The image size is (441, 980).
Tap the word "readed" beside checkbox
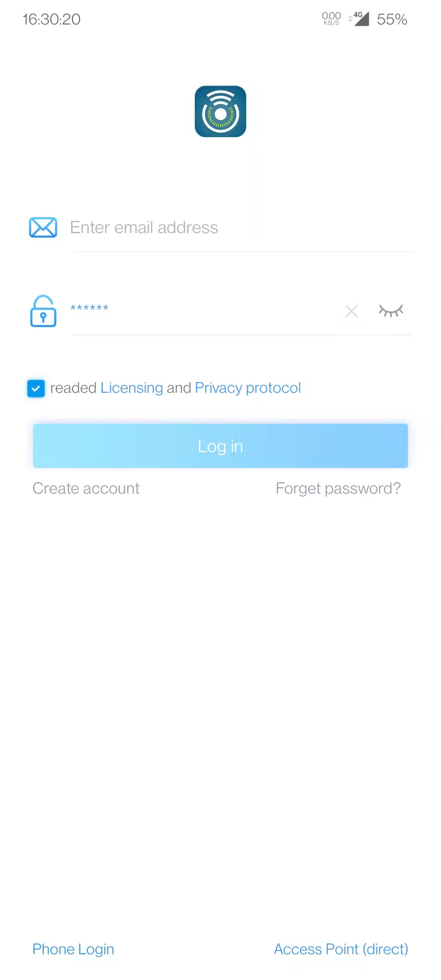(x=73, y=388)
